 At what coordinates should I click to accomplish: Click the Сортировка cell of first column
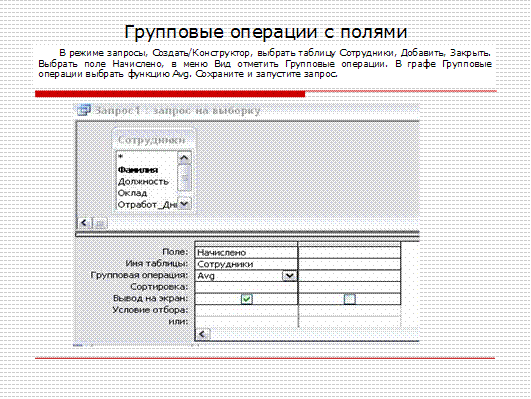(246, 287)
